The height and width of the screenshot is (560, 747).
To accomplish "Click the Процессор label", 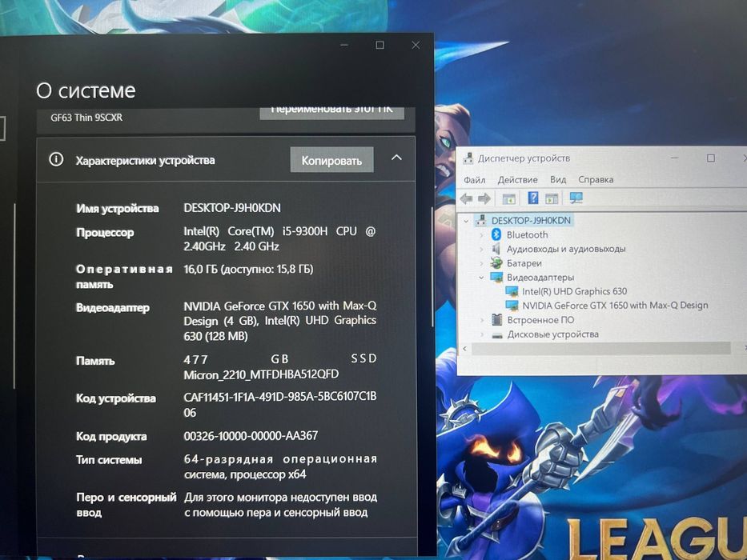I will coord(105,232).
